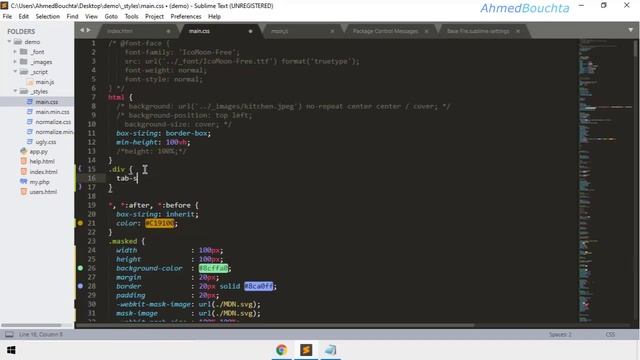Expand the _images folder arrow
Image resolution: width=640 pixels, height=360 pixels.
click(x=15, y=62)
